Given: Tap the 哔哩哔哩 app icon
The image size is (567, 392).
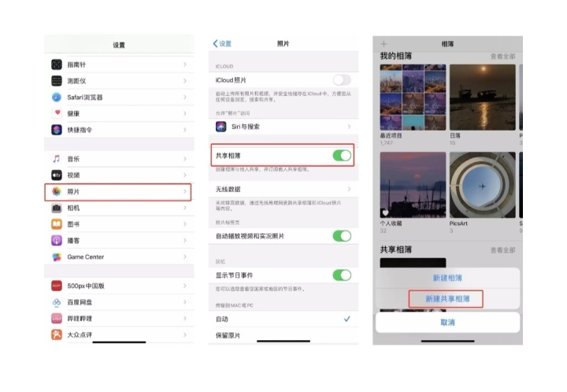Looking at the screenshot, I should tap(57, 318).
